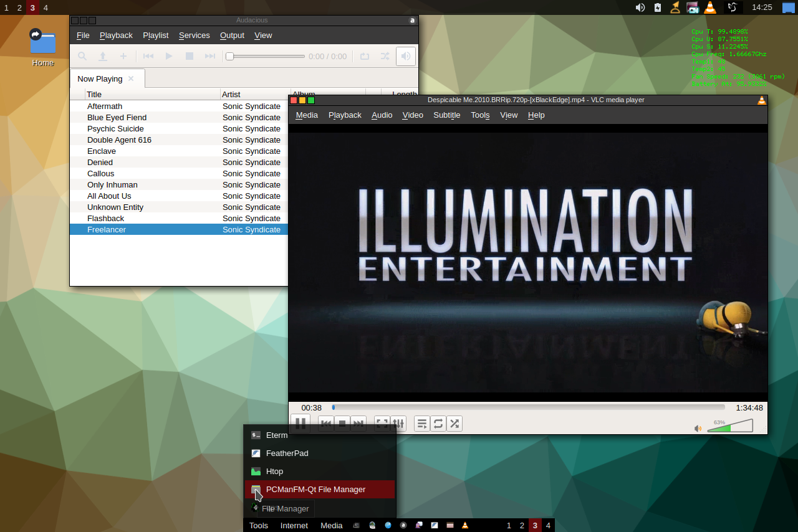
Task: Open the Media menu in bottom panel
Action: 332,526
